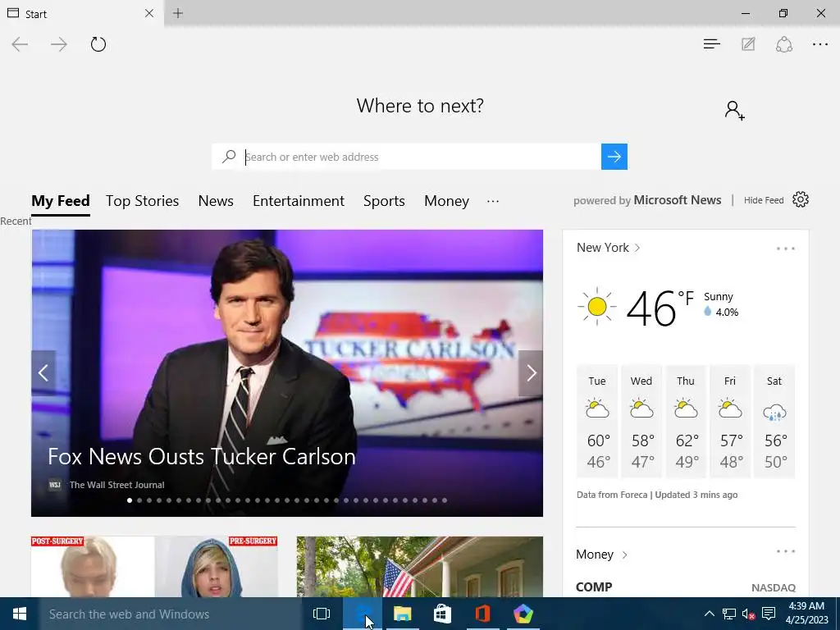Image resolution: width=840 pixels, height=630 pixels.
Task: Open Friday forecast tile
Action: (730, 421)
